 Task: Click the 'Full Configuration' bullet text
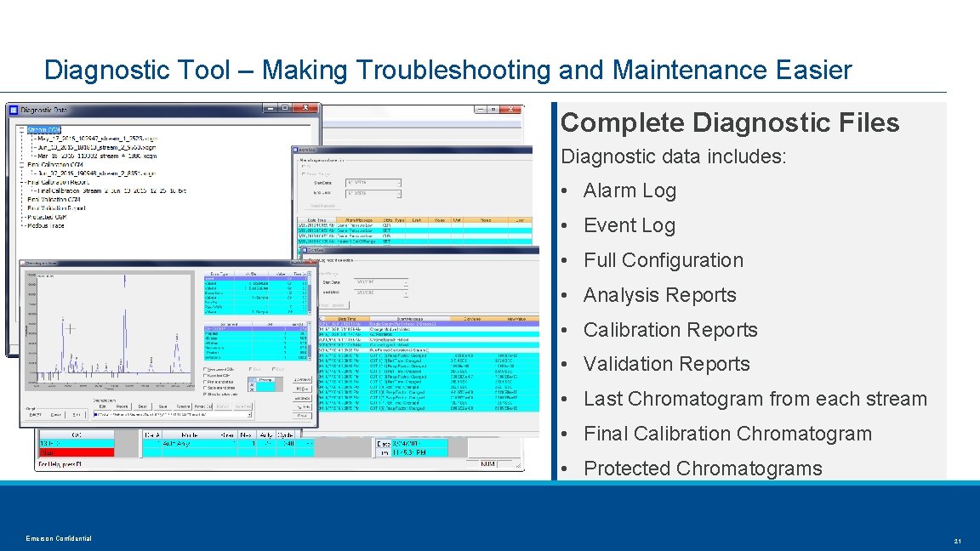[664, 260]
